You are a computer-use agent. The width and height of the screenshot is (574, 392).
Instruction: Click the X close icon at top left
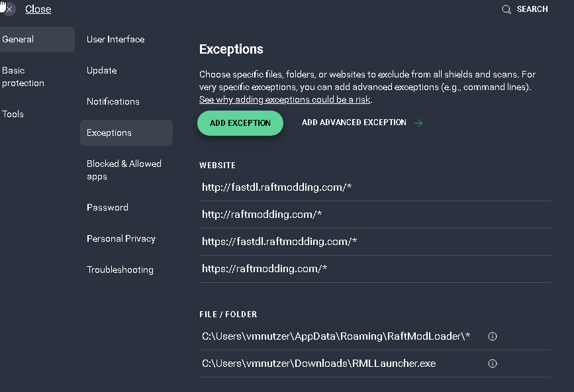[9, 9]
